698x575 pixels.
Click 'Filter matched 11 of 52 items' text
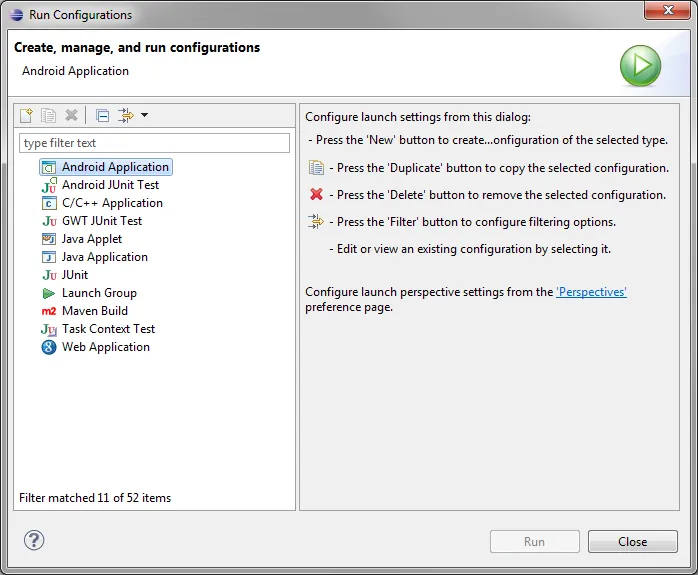[95, 498]
